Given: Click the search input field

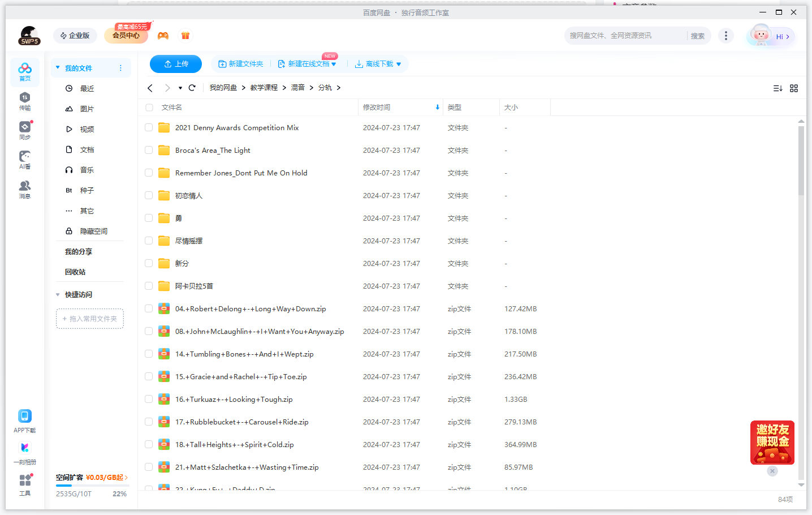Looking at the screenshot, I should (x=625, y=36).
